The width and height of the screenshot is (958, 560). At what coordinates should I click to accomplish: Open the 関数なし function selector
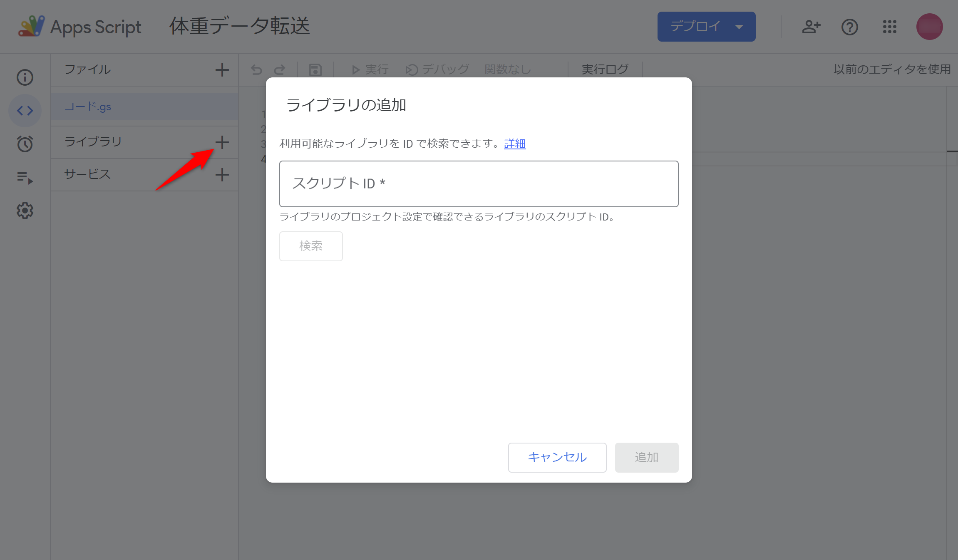point(508,69)
